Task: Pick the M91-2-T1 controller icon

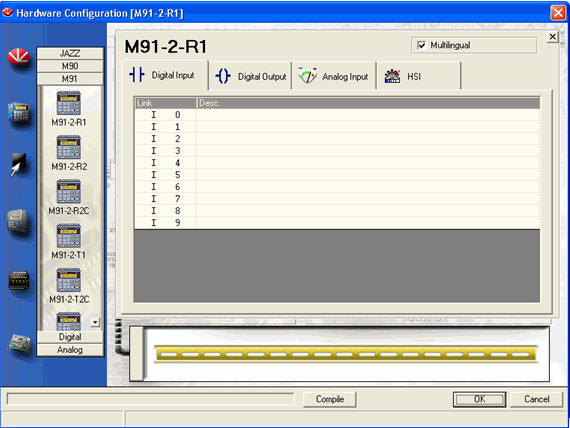Action: point(69,236)
